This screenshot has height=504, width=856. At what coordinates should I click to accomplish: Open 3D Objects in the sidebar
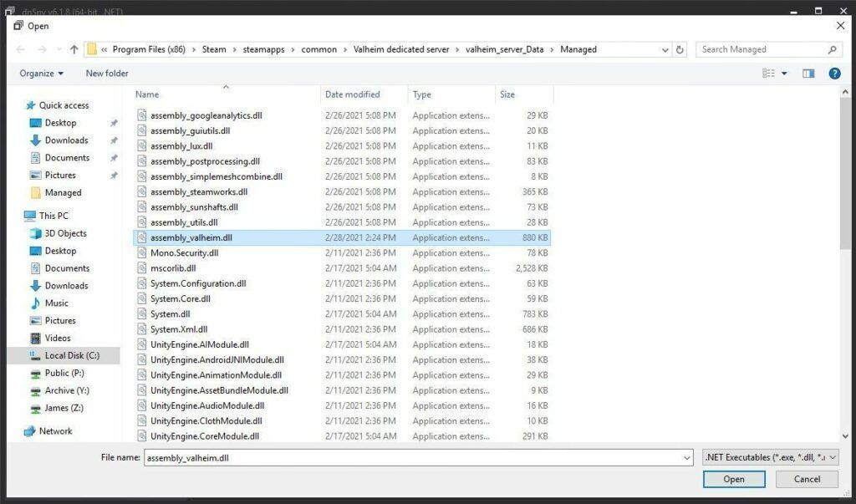point(65,233)
